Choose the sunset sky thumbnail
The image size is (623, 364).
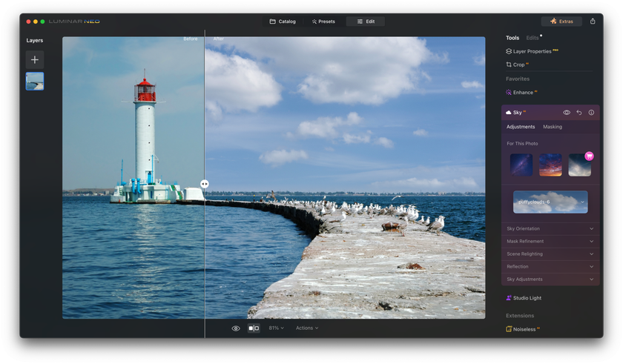point(550,165)
